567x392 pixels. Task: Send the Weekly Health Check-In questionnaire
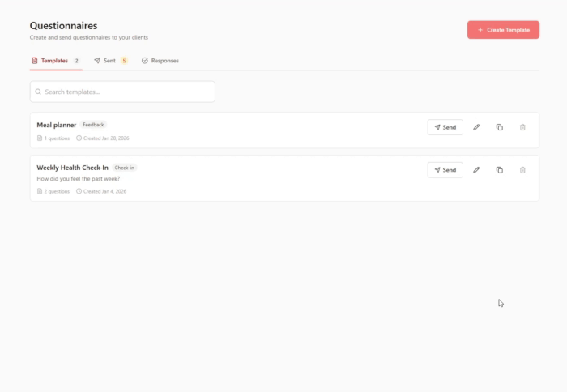coord(445,170)
